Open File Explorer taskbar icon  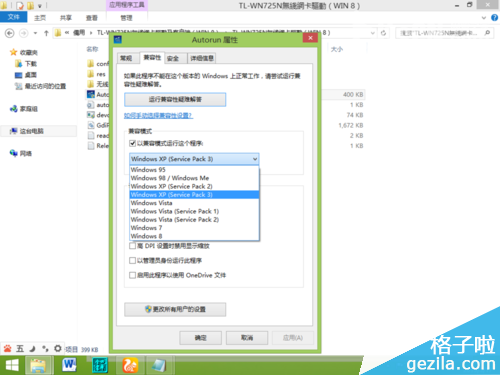38,365
